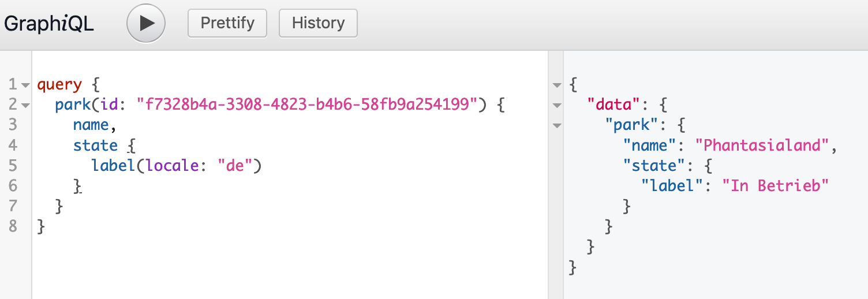Screen dimensions: 868x299
Task: Click the Prettify button
Action: pyautogui.click(x=227, y=23)
